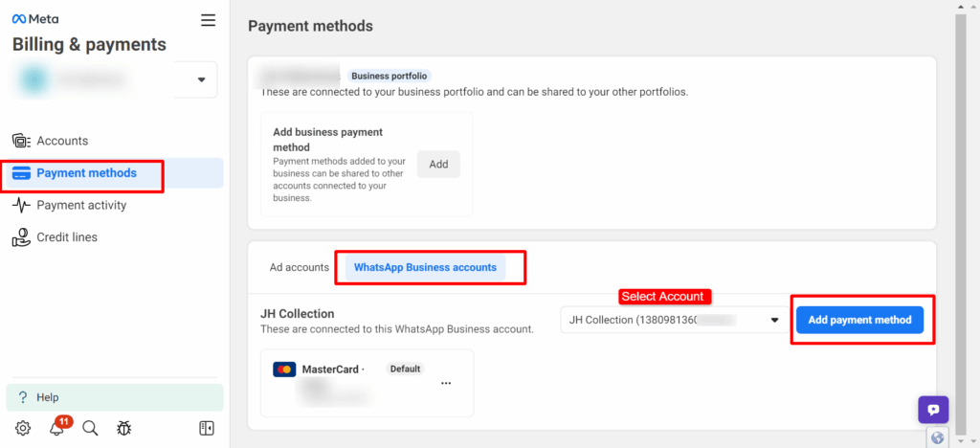Select WhatsApp Business accounts tab
The image size is (980, 448).
(425, 267)
